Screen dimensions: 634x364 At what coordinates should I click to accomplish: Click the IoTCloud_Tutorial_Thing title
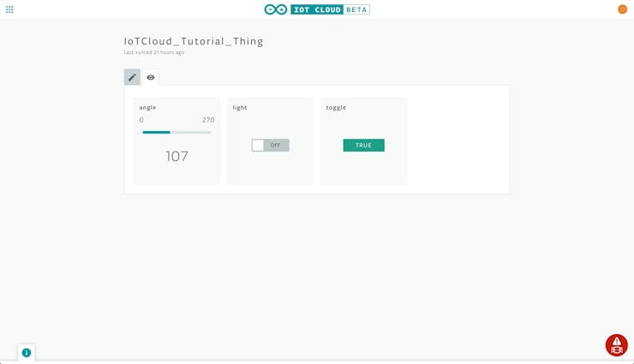194,41
